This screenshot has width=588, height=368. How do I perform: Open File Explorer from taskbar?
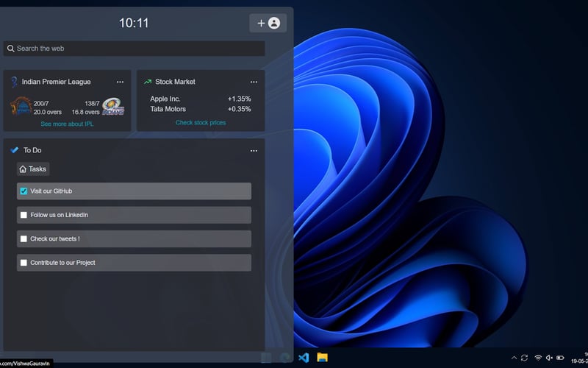(322, 358)
